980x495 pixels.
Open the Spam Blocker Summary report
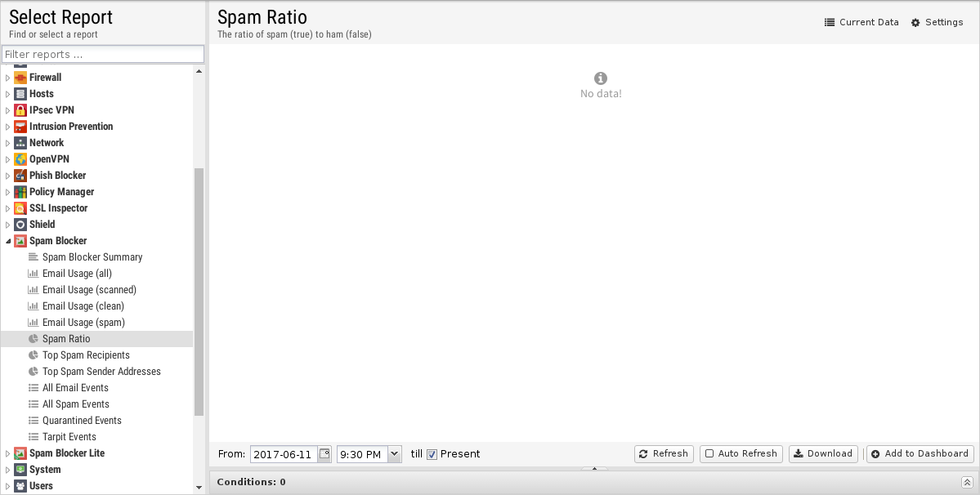pyautogui.click(x=92, y=256)
